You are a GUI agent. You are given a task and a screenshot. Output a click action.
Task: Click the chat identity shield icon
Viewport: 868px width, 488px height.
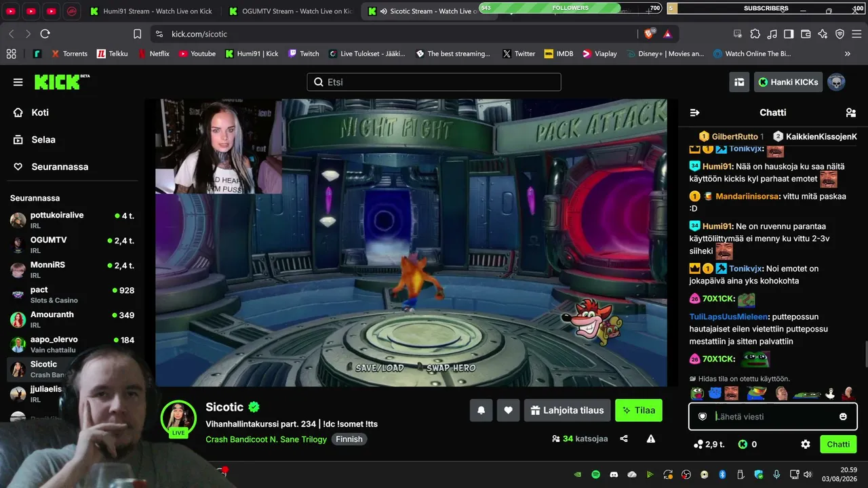pos(703,417)
